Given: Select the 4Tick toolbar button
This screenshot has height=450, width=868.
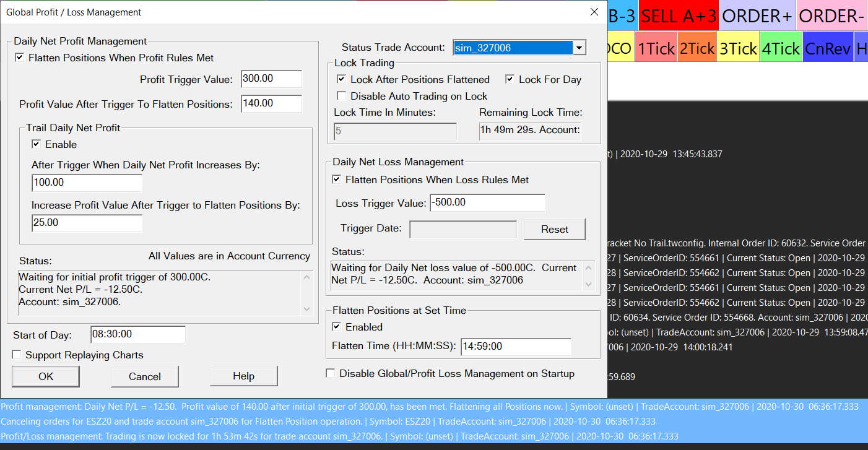Looking at the screenshot, I should (x=781, y=48).
